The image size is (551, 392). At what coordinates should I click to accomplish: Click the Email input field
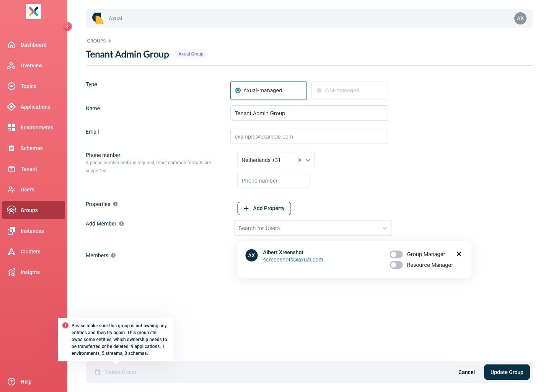pyautogui.click(x=309, y=137)
